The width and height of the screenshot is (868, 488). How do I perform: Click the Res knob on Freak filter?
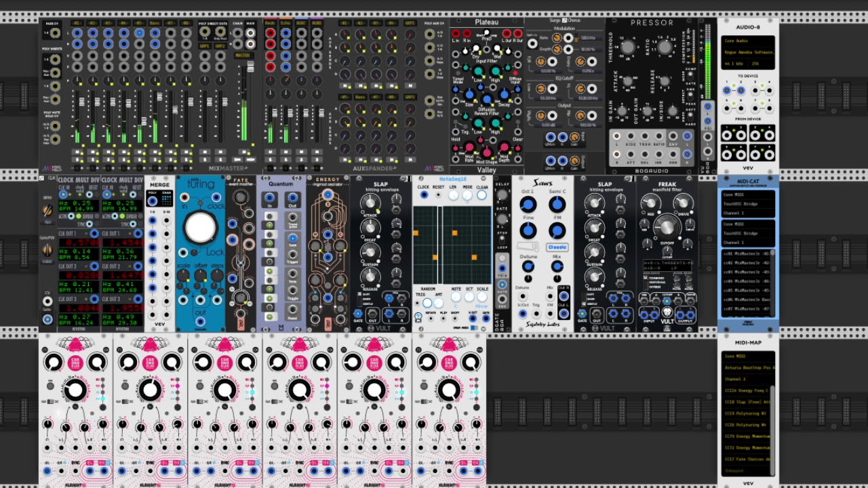point(651,203)
